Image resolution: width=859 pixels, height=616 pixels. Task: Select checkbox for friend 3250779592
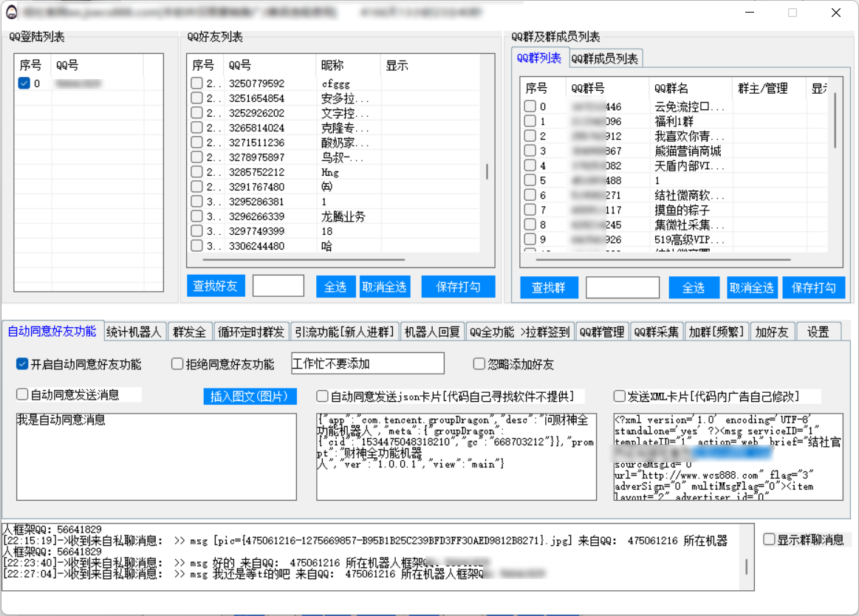click(196, 83)
